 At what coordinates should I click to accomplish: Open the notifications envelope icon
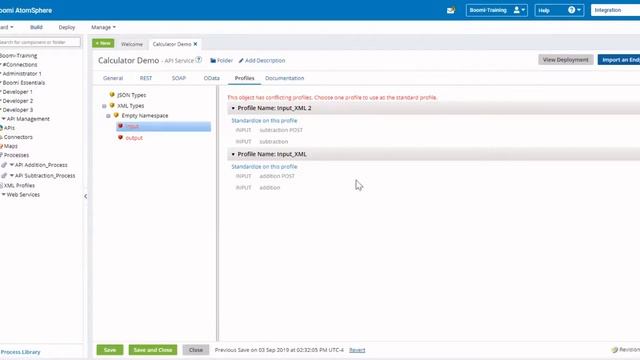(x=451, y=10)
